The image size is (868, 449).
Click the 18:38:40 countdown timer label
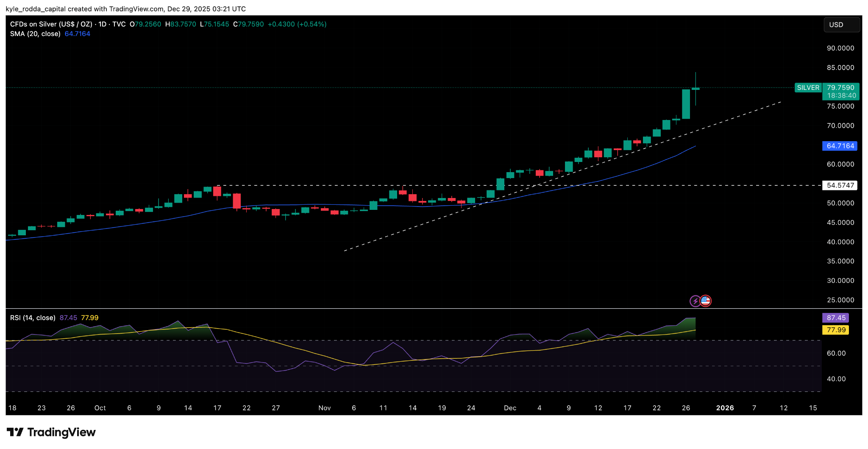point(841,96)
